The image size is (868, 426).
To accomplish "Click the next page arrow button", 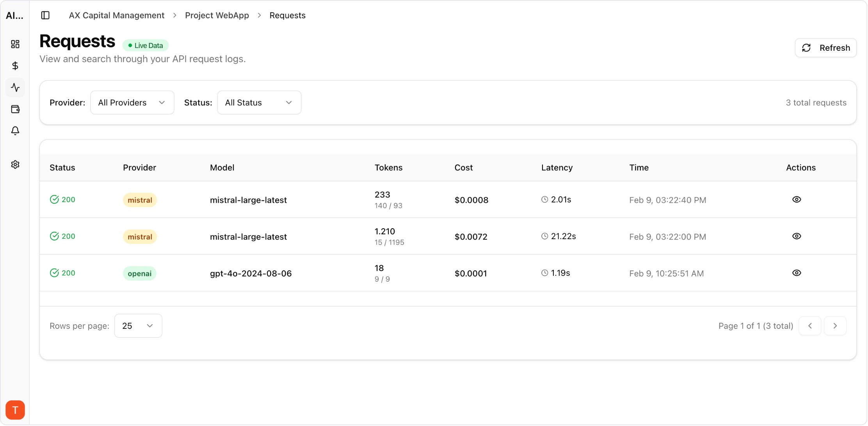I will click(835, 325).
